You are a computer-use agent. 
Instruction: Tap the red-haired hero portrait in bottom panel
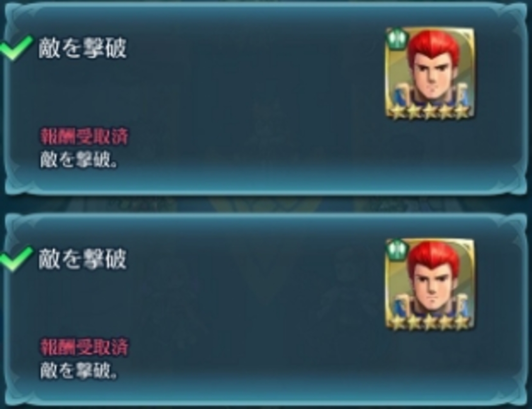point(430,285)
